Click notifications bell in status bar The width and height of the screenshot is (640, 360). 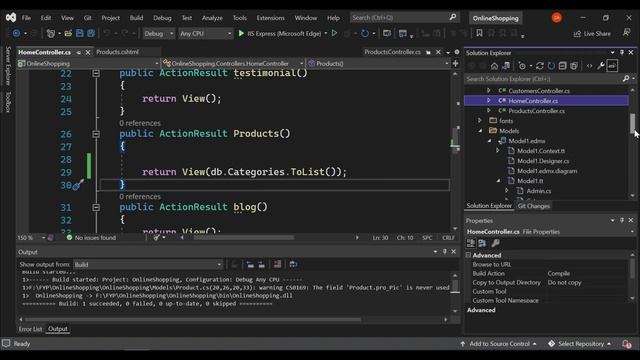627,344
